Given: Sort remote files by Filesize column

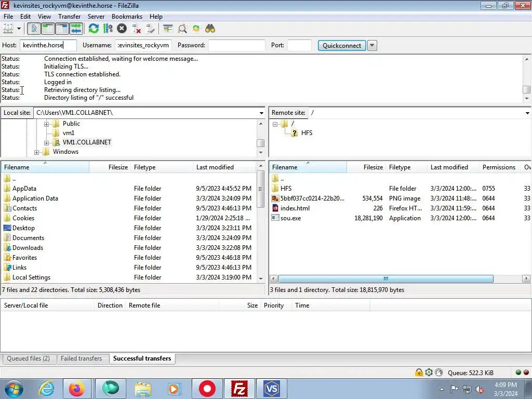Looking at the screenshot, I should [x=366, y=167].
